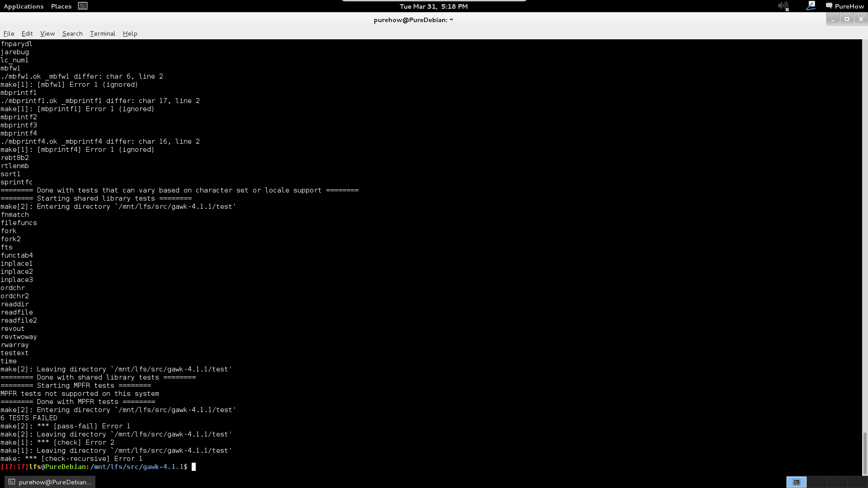
Task: Switch to the second workspace
Action: click(816, 482)
